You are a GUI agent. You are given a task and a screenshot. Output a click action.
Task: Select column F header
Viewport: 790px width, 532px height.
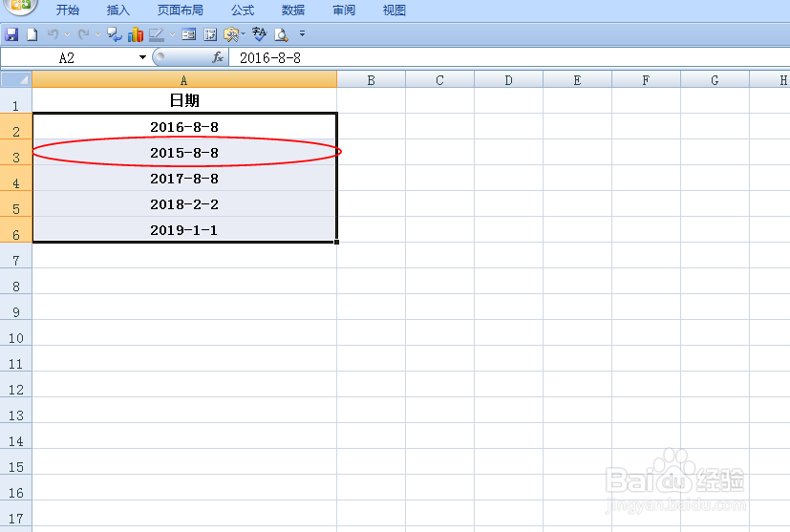click(x=647, y=79)
